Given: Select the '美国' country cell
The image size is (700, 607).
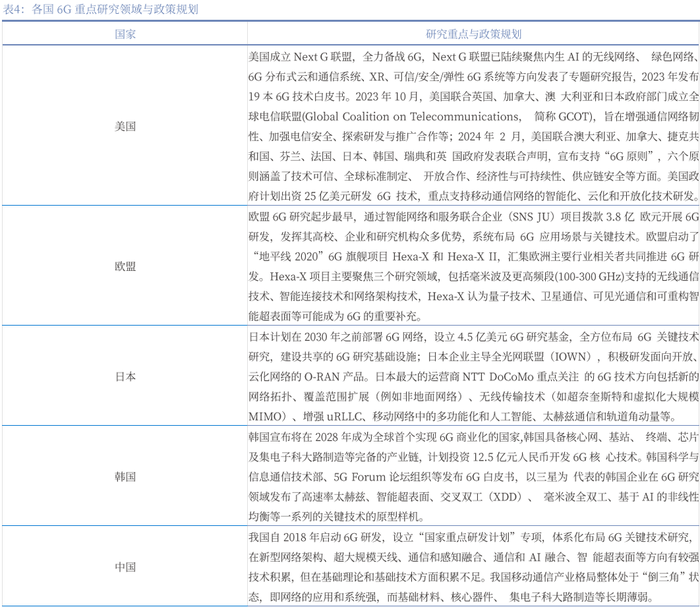Looking at the screenshot, I should pyautogui.click(x=125, y=127).
